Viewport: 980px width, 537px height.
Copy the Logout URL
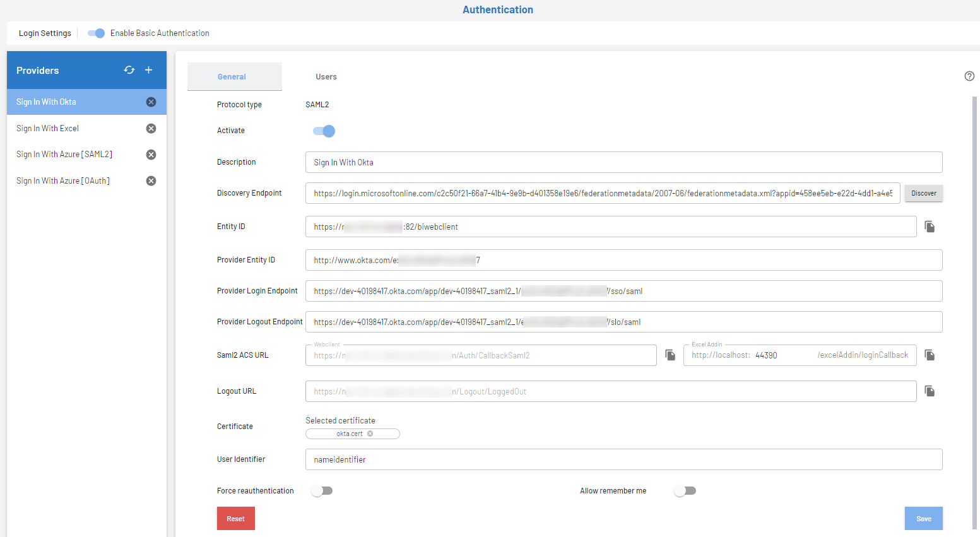click(x=929, y=391)
